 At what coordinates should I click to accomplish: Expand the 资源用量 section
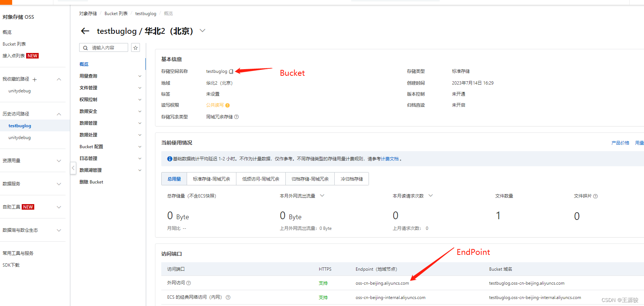[x=59, y=161]
